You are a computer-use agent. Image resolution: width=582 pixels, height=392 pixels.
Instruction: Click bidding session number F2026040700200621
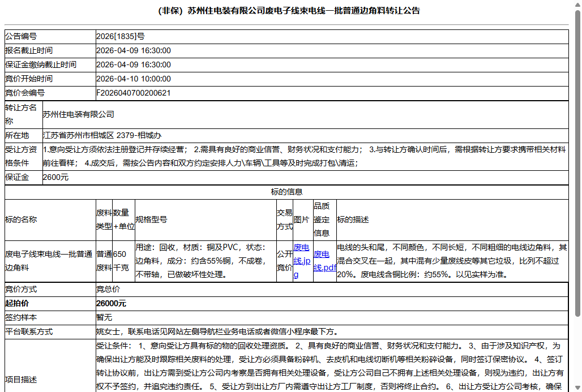[134, 93]
